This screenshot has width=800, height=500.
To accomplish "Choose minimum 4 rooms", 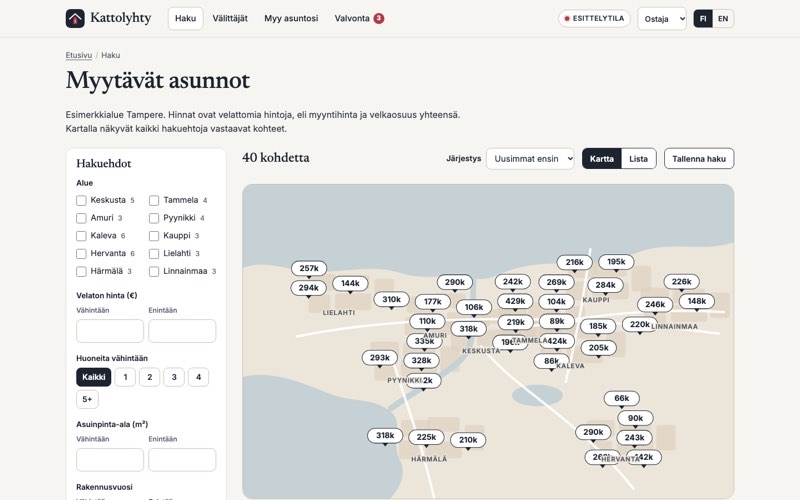I will 198,377.
